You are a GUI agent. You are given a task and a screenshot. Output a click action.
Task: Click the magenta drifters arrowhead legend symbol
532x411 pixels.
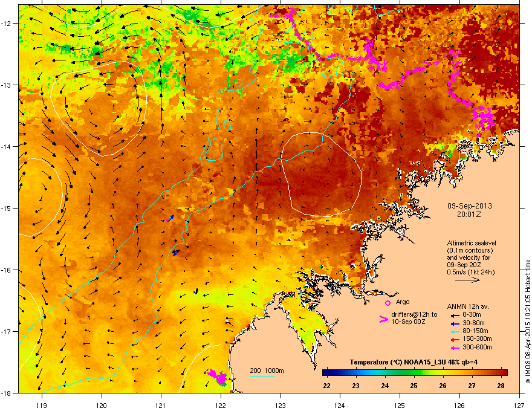383,319
